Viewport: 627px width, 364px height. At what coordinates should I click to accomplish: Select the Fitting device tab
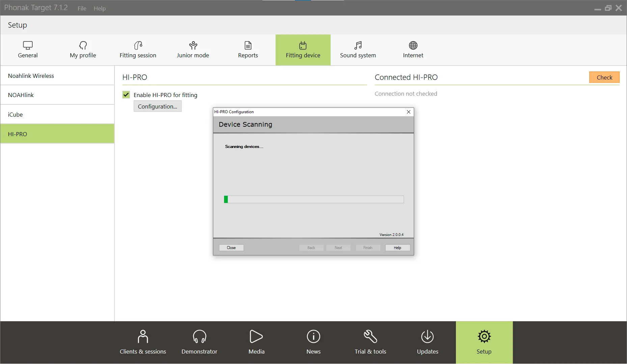[x=303, y=50]
